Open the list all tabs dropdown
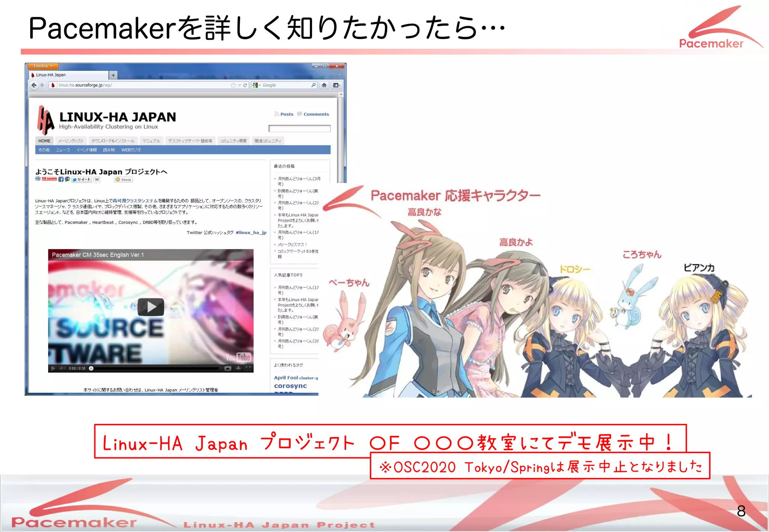The height and width of the screenshot is (532, 769). (340, 75)
